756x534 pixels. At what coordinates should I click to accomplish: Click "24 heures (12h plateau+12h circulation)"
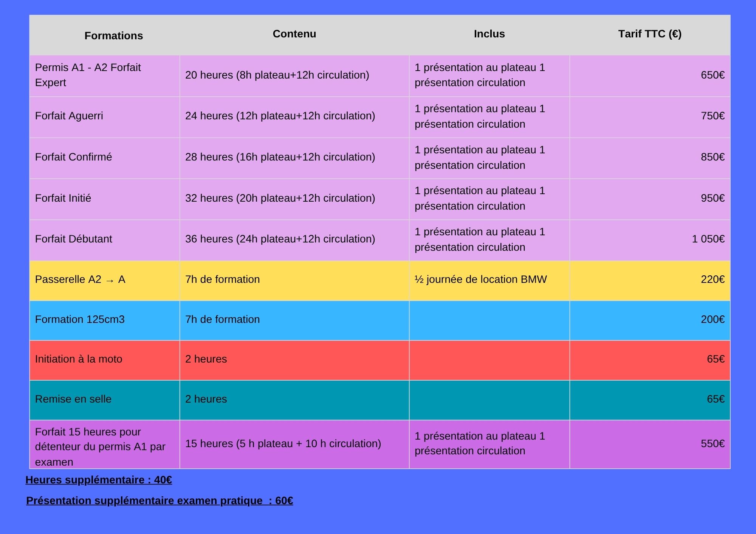tap(280, 116)
